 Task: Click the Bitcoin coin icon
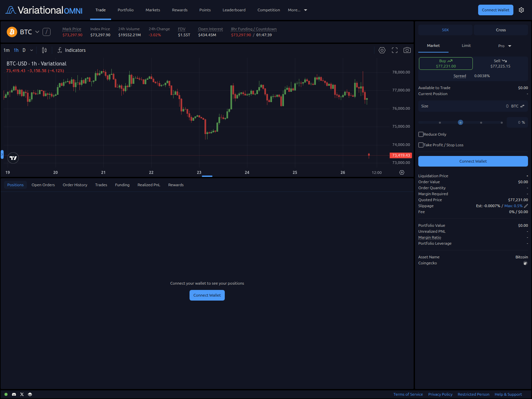[12, 32]
